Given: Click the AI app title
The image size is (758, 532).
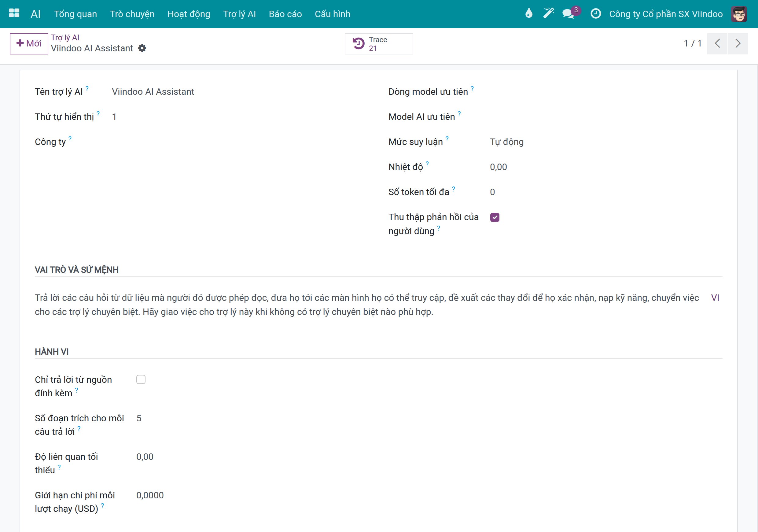Looking at the screenshot, I should tap(35, 14).
